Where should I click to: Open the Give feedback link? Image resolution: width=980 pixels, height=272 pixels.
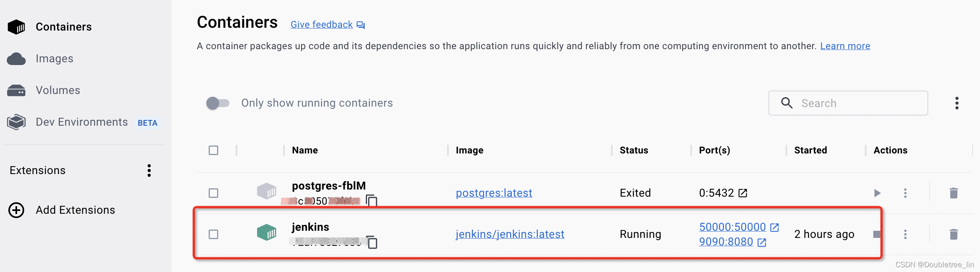point(321,25)
